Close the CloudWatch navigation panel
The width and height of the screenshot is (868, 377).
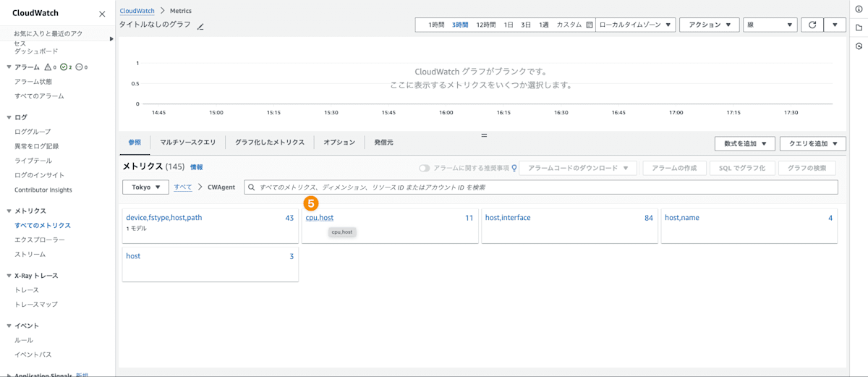[x=102, y=14]
